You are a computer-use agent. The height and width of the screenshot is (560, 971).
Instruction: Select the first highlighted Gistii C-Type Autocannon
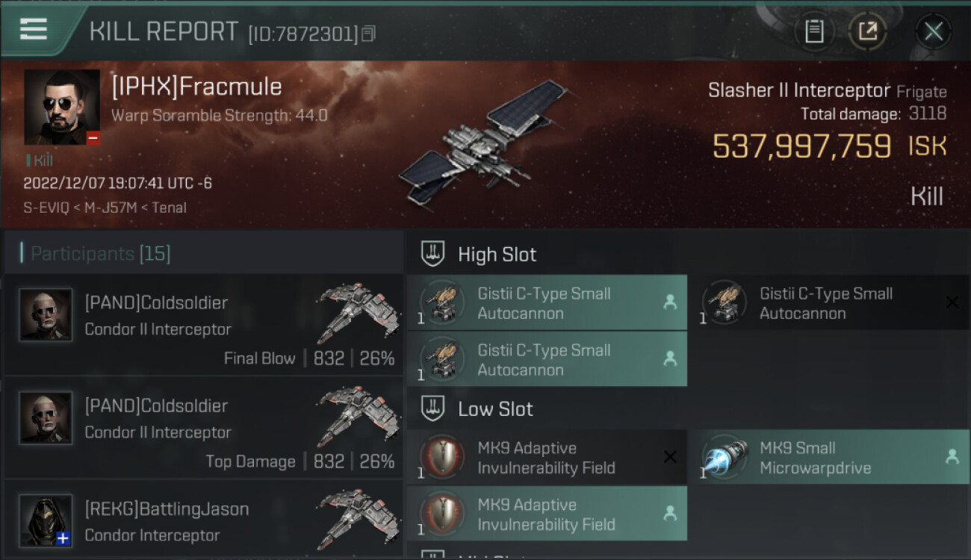[547, 302]
